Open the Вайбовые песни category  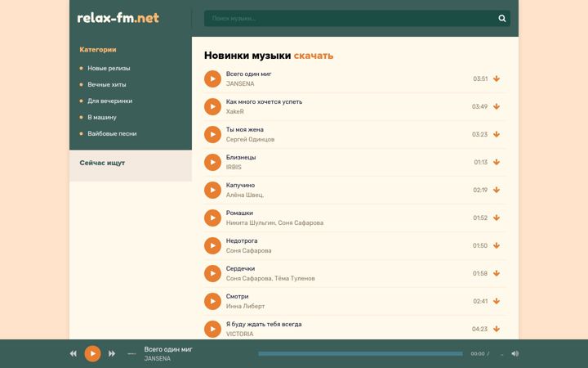112,133
